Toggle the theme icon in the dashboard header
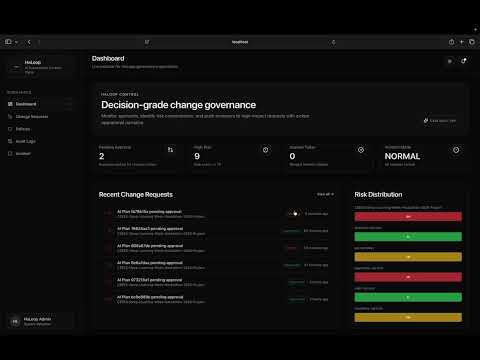This screenshot has width=480, height=360. [x=450, y=61]
